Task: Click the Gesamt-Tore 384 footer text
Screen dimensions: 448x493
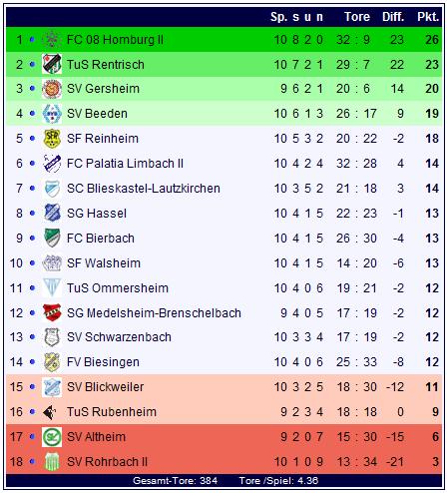Action: click(x=175, y=481)
